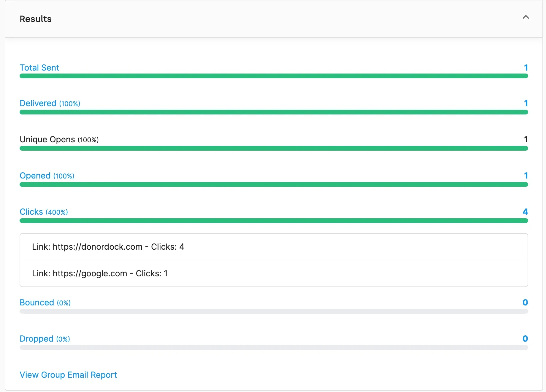Select the donordock.com link clicks row
Viewport: 546px width, 392px height.
coord(274,247)
